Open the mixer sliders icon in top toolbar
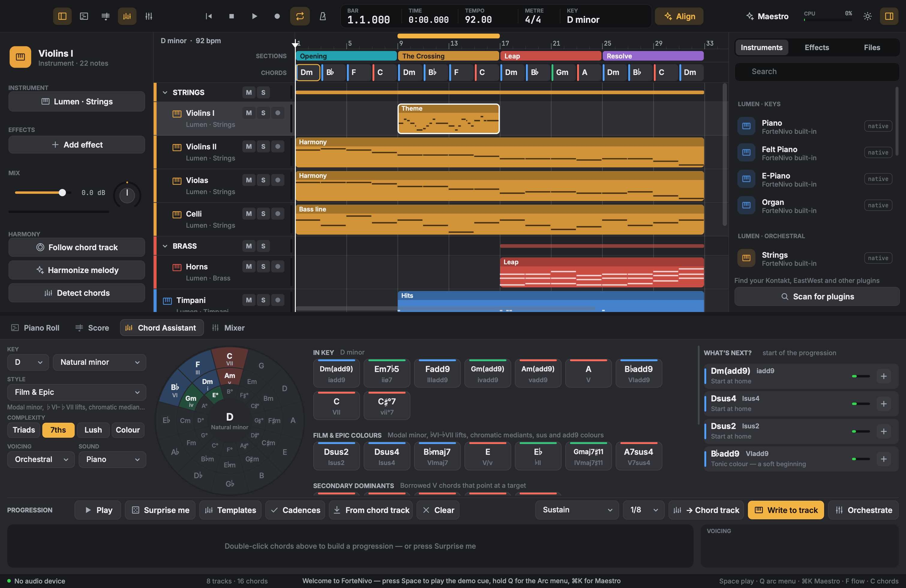The height and width of the screenshot is (588, 906). coord(149,16)
